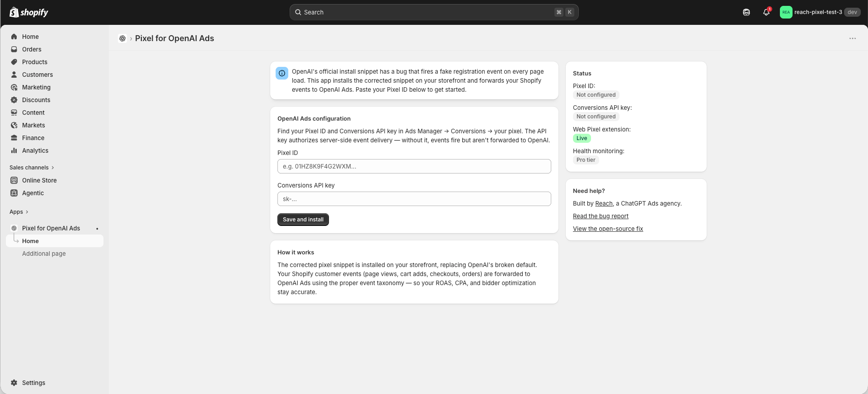Click the OpenAI Ads configuration heading
Viewport: 868px width, 394px height.
point(314,118)
